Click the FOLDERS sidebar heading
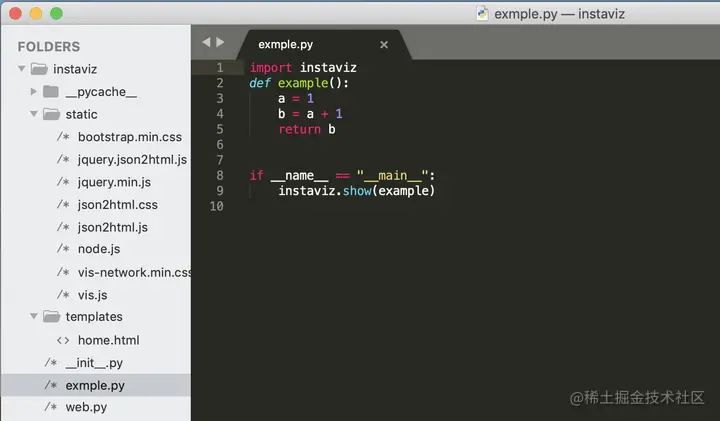The image size is (720, 421). coord(49,46)
